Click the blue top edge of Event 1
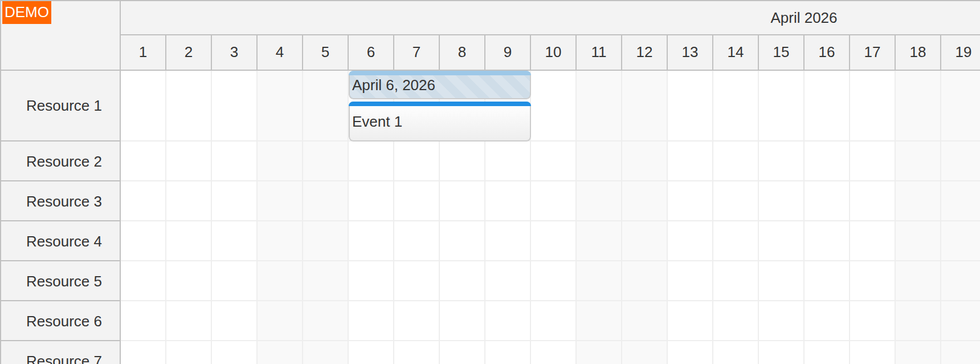The height and width of the screenshot is (364, 980). (x=439, y=104)
